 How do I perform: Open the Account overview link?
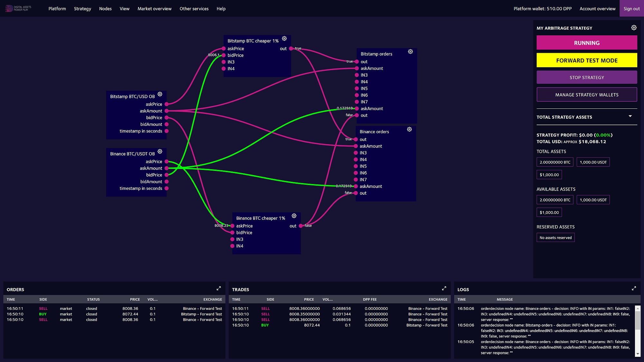pyautogui.click(x=597, y=9)
